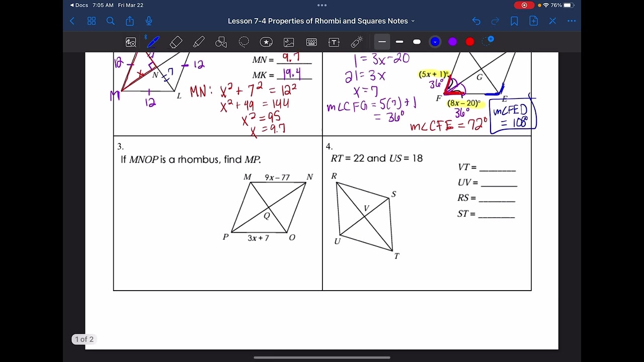This screenshot has width=644, height=362.
Task: Select the zoom window tool
Action: pyautogui.click(x=131, y=42)
